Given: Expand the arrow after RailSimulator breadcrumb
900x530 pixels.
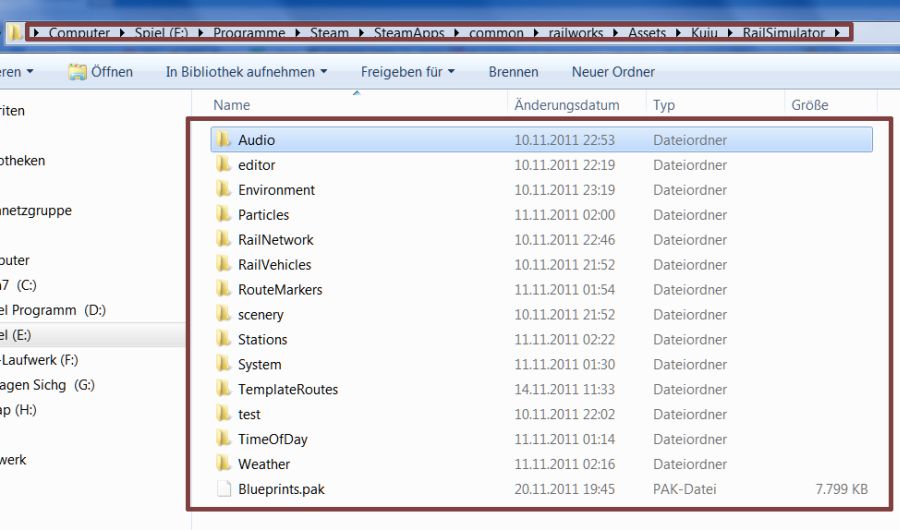Looking at the screenshot, I should (837, 33).
